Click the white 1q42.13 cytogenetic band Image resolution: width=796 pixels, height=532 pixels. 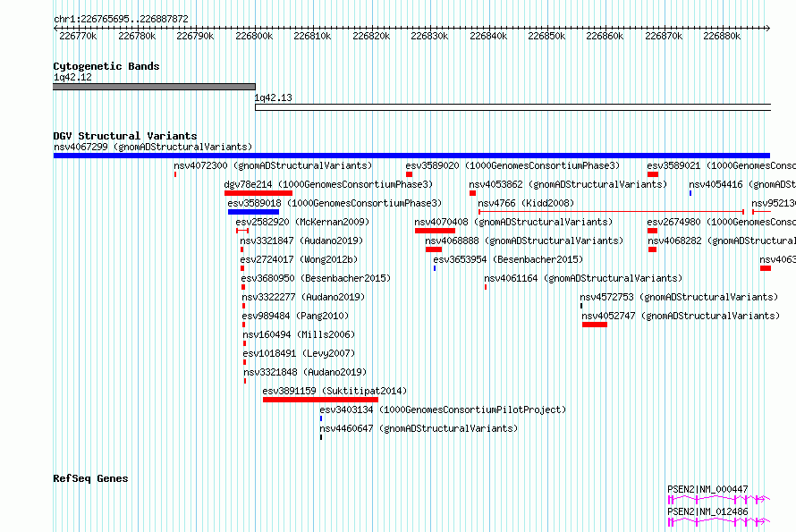(512, 107)
